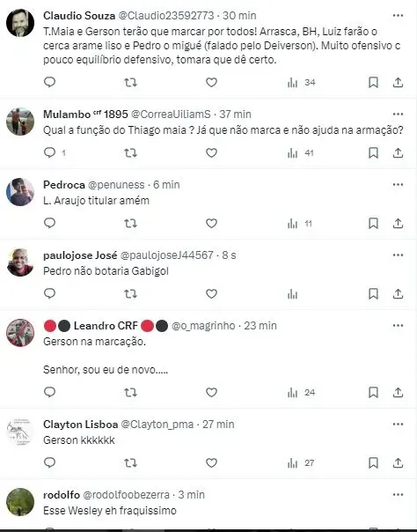
Task: Open more options for rodolfo's tweet
Action: click(398, 495)
